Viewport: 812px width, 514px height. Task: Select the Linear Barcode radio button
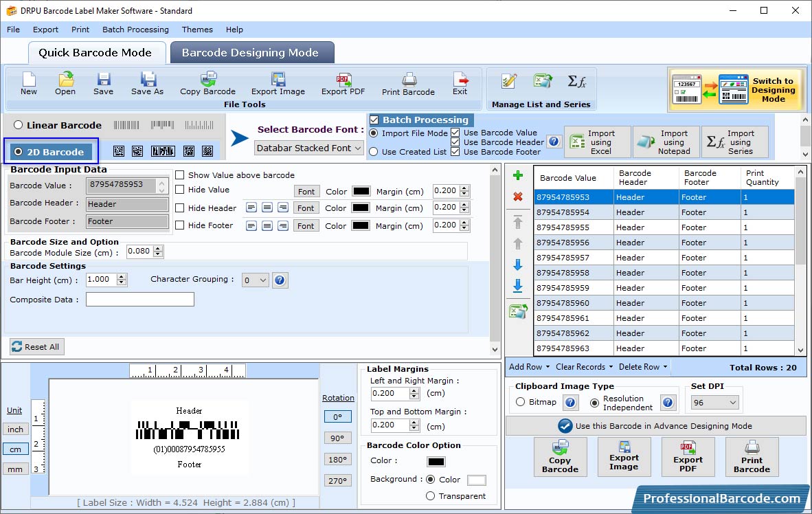click(x=18, y=125)
